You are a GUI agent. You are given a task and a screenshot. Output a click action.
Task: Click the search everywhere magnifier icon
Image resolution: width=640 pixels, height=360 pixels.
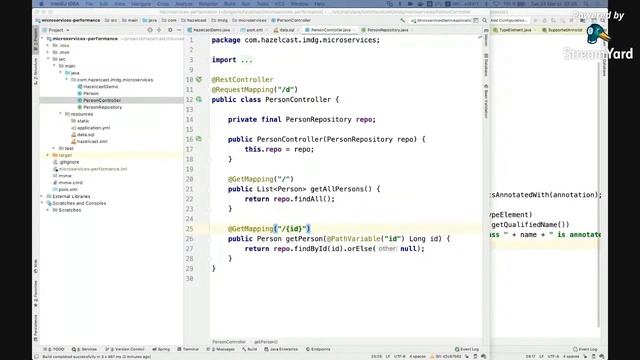click(x=484, y=20)
